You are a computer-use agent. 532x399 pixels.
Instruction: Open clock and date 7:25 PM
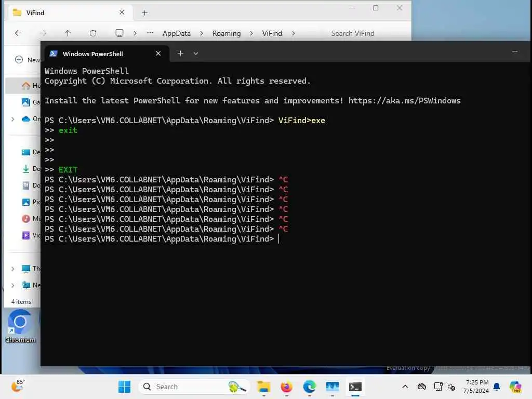[476, 387]
